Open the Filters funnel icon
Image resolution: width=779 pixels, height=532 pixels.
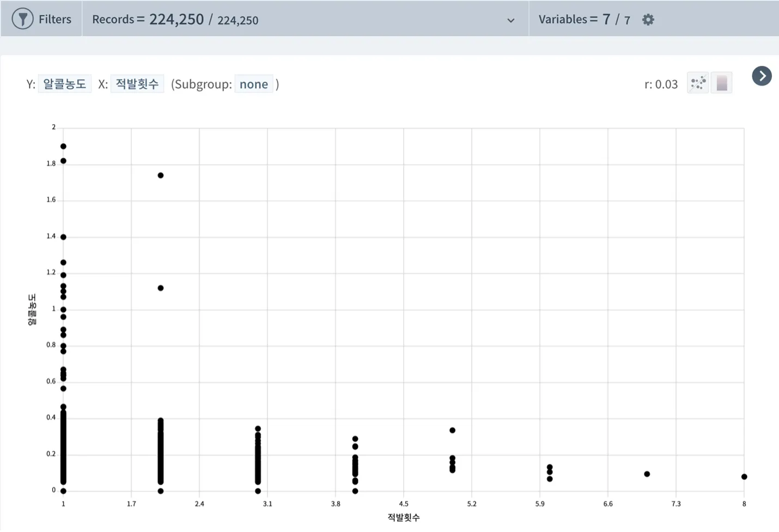(22, 19)
